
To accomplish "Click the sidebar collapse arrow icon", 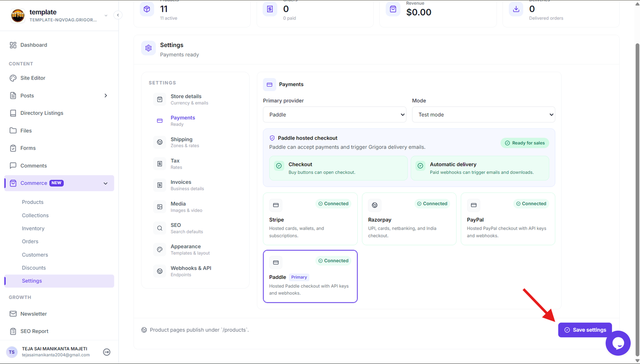I will pos(118,15).
